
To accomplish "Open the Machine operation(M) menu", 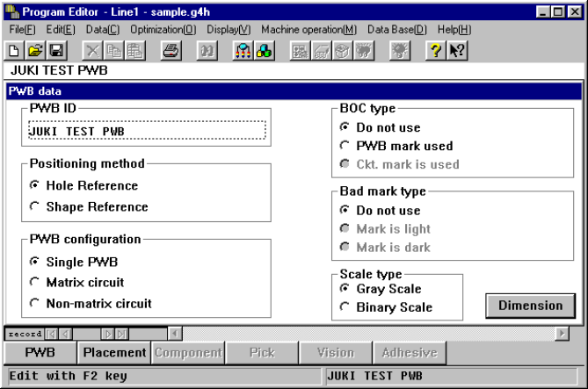I will [x=309, y=30].
